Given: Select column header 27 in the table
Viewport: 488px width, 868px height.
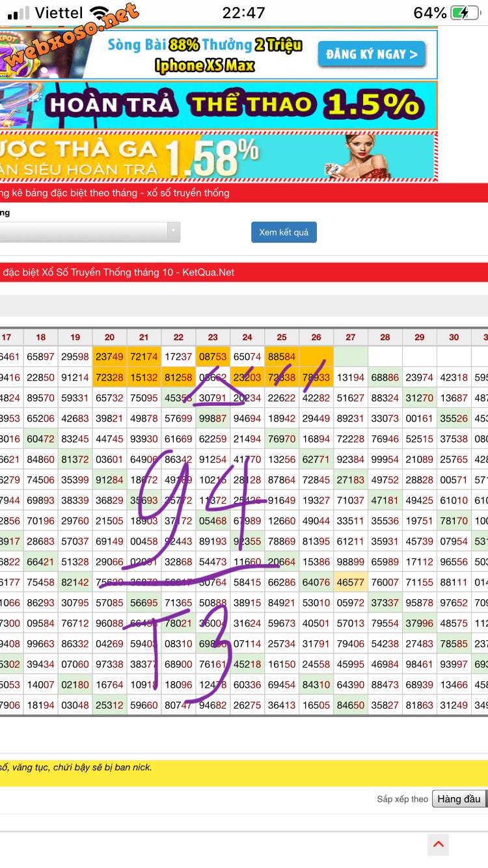Looking at the screenshot, I should tap(351, 337).
